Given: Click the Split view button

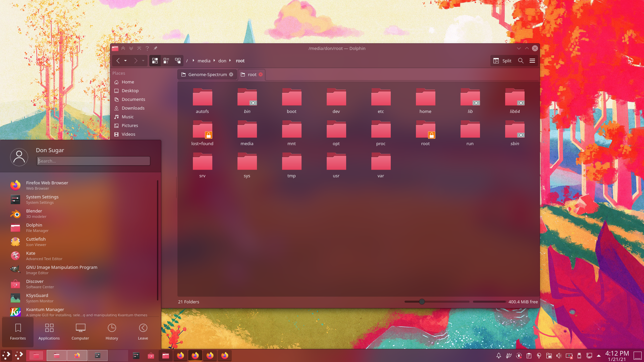Looking at the screenshot, I should [x=502, y=61].
